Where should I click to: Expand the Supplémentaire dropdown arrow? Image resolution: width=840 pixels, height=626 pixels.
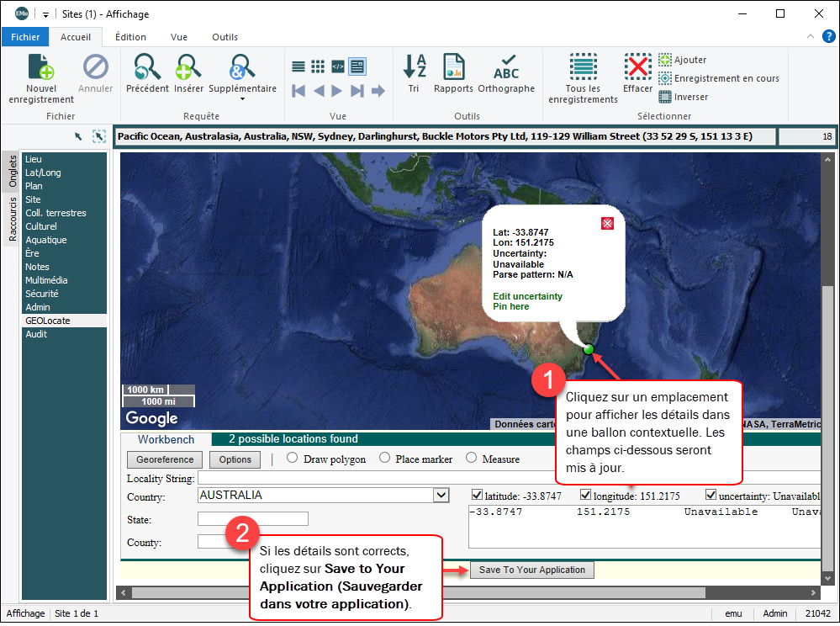tap(242, 99)
